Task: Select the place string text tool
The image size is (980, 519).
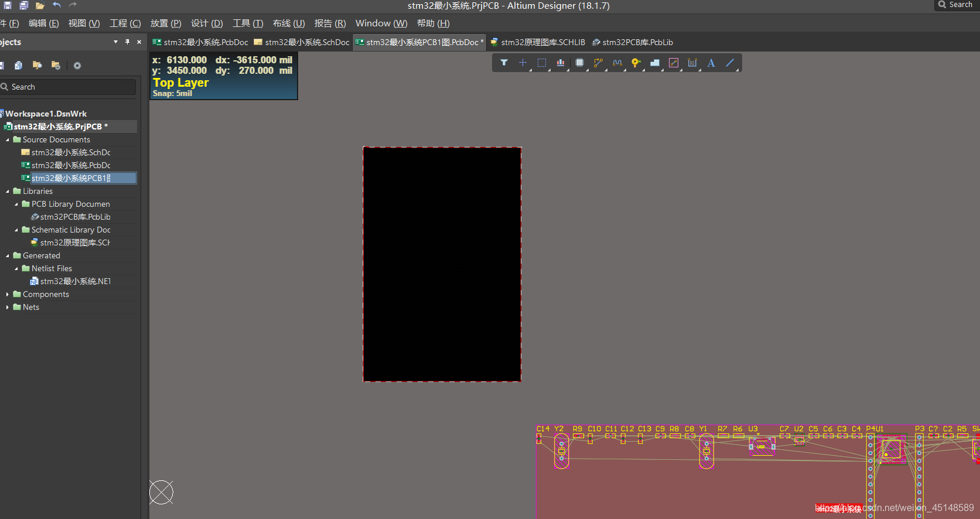Action: pyautogui.click(x=711, y=63)
